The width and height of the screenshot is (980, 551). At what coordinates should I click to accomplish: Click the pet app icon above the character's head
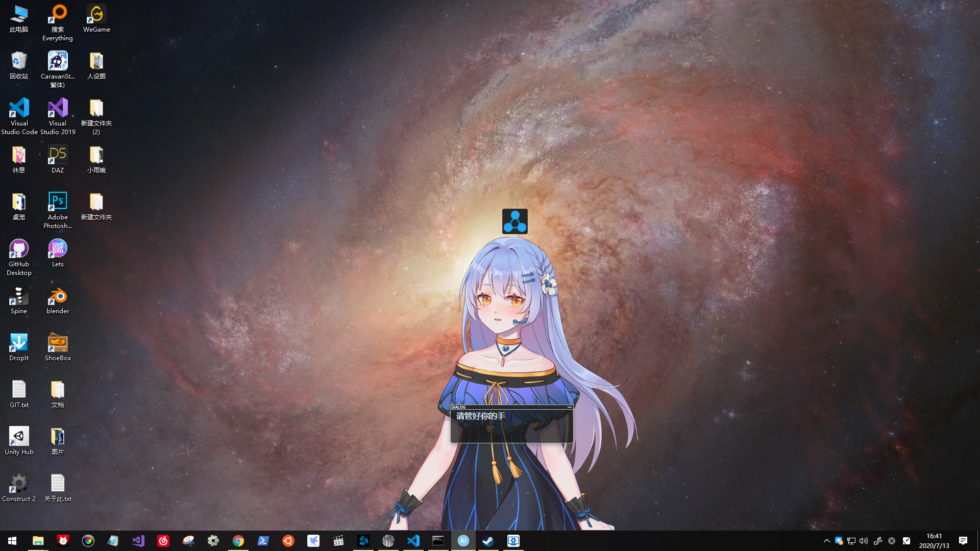tap(515, 221)
